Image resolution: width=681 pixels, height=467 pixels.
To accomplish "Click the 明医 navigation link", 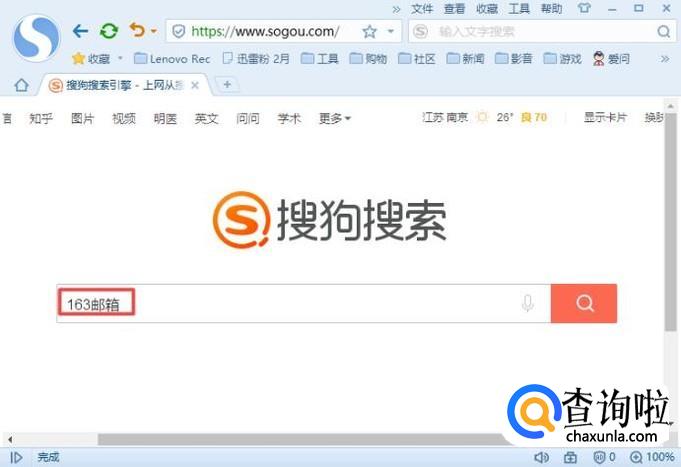I will pyautogui.click(x=165, y=118).
